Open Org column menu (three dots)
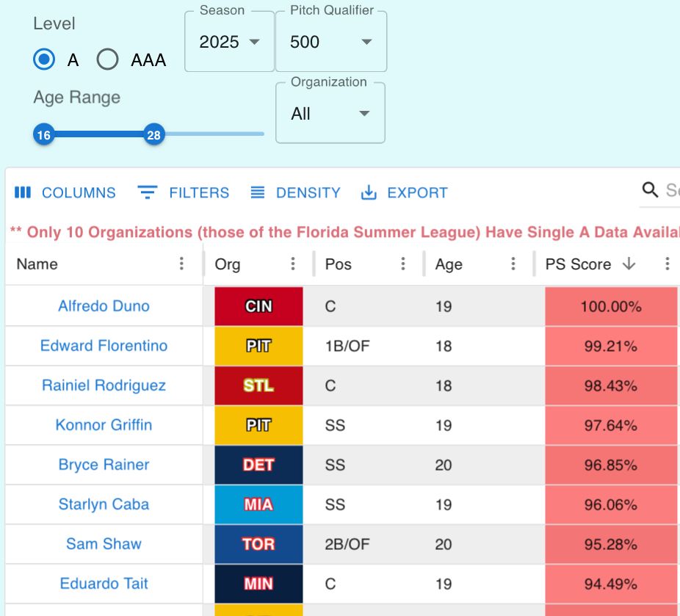The height and width of the screenshot is (616, 680). (293, 264)
